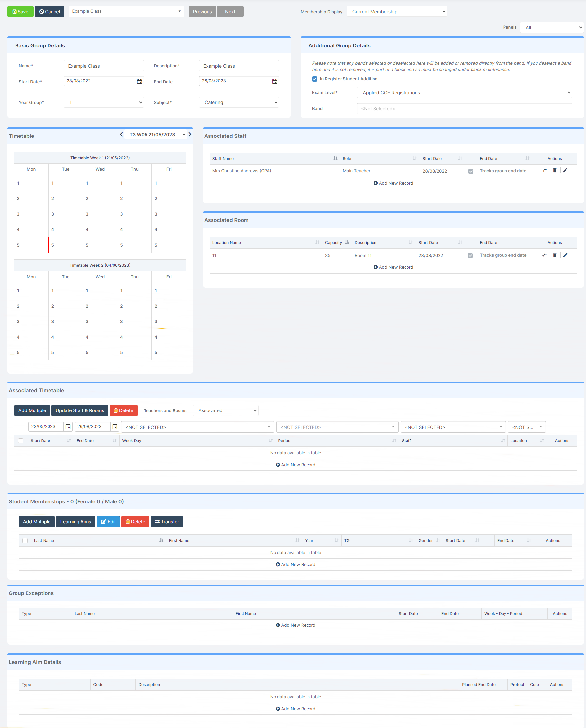The height and width of the screenshot is (728, 586).
Task: Uncheck In Register Student Addition
Action: coord(314,79)
